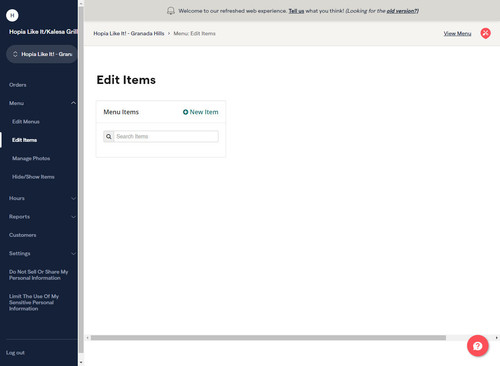Collapse the Menu section chevron

73,103
